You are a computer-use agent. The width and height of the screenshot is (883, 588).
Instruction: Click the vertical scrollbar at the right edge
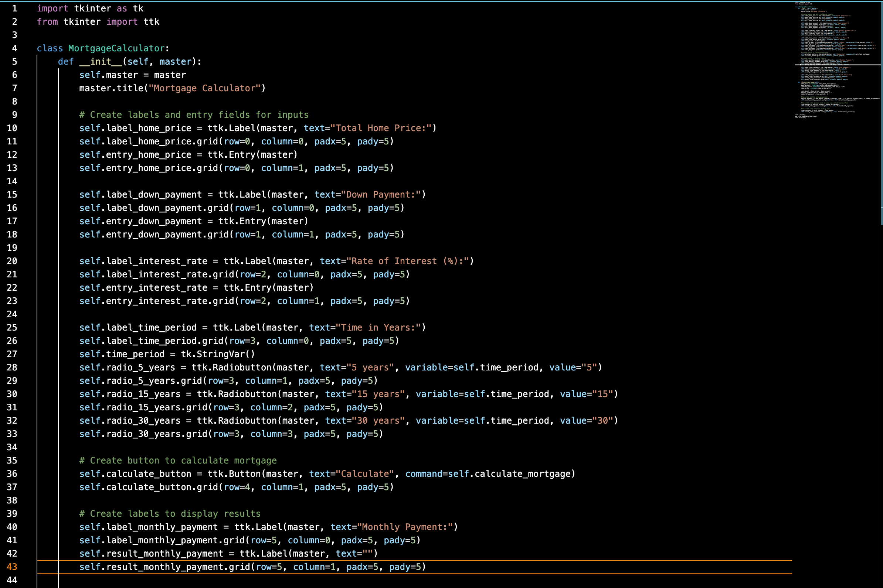click(881, 113)
